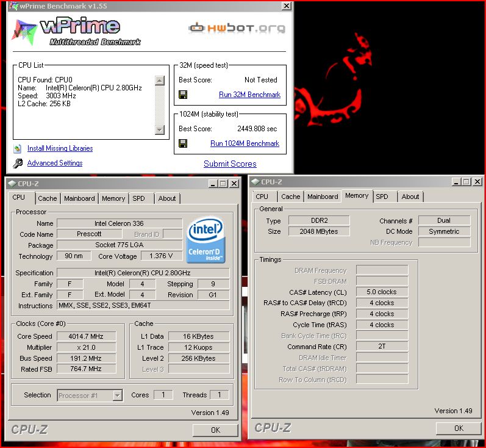The height and width of the screenshot is (448, 486).
Task: Click the Not Tested score text
Action: click(x=260, y=80)
